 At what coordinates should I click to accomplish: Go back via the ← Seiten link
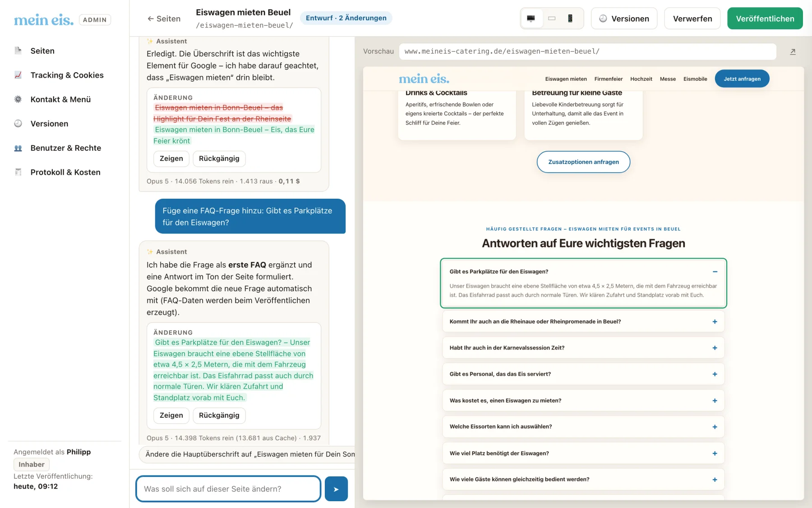[x=164, y=19]
